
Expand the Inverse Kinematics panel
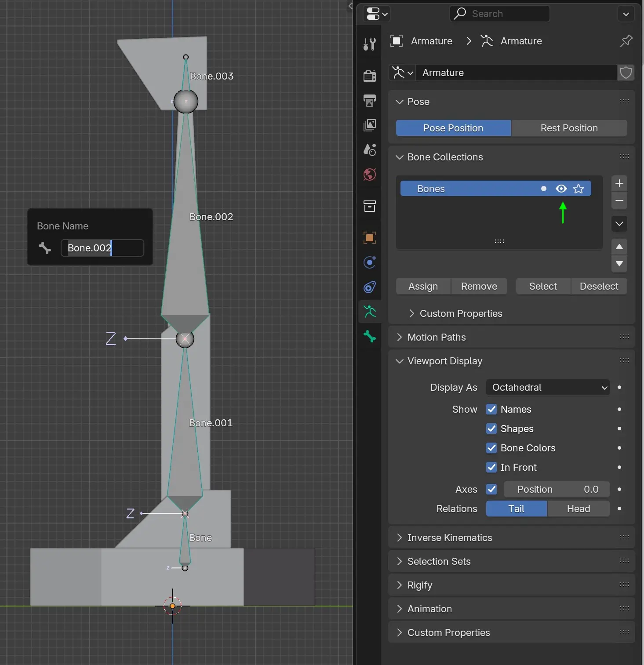tap(449, 538)
